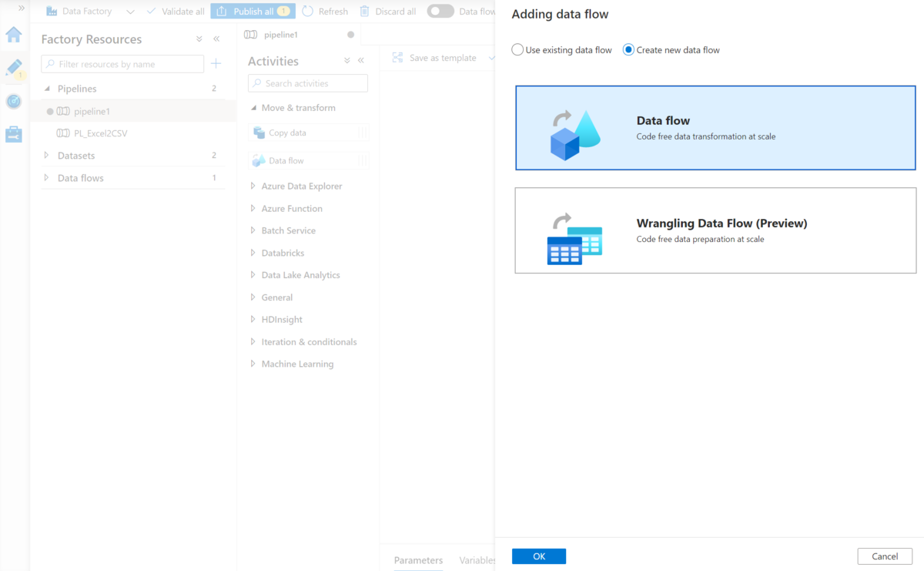Expand the Azure Data Explorer group
924x571 pixels.
pyautogui.click(x=253, y=186)
